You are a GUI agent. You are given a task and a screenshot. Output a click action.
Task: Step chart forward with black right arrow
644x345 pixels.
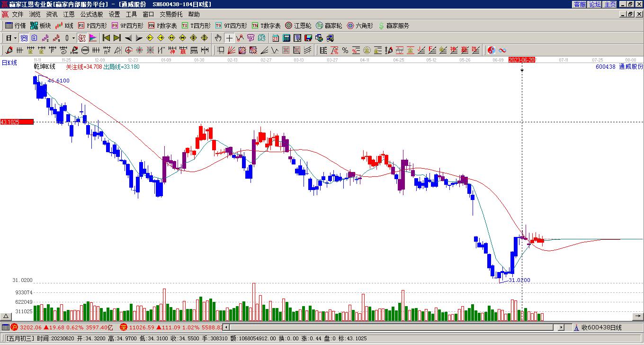click(139, 38)
